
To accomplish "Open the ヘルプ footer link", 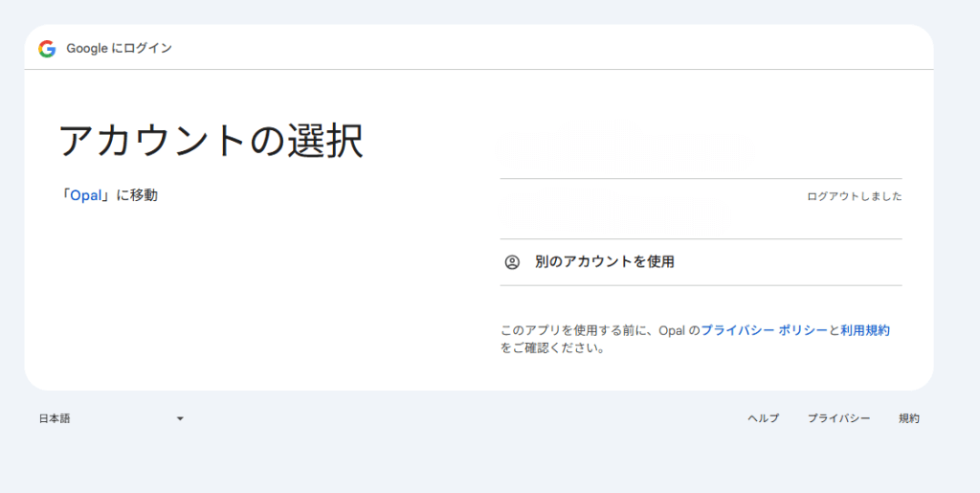I will [763, 418].
